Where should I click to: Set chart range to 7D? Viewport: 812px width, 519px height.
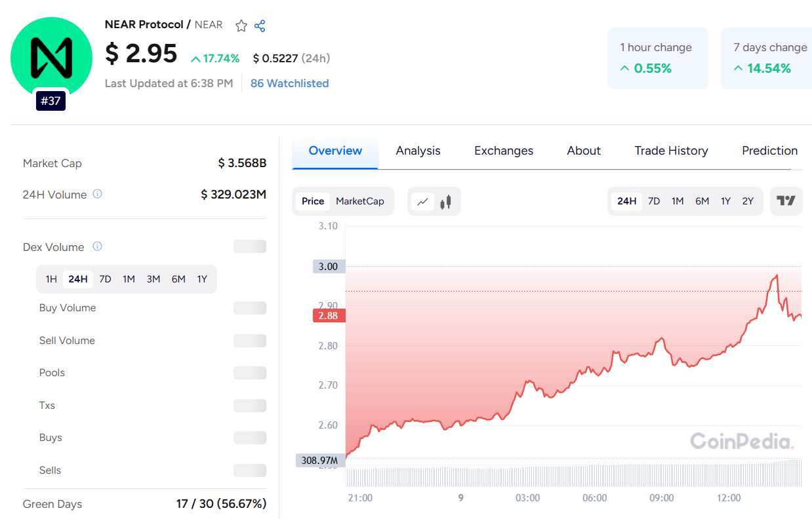click(654, 201)
